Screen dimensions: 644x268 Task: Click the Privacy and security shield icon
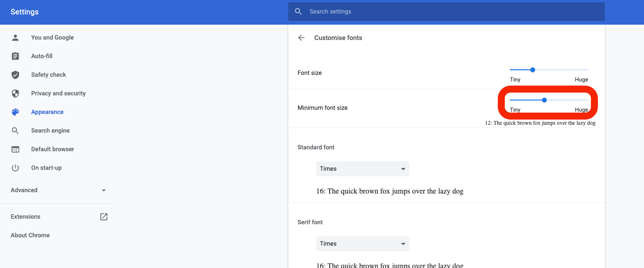click(x=15, y=94)
